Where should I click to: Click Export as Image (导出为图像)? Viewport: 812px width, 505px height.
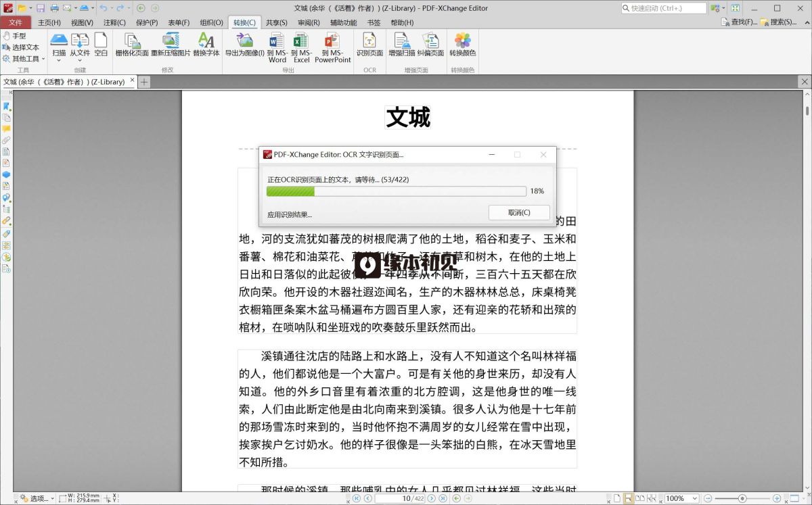tap(244, 44)
